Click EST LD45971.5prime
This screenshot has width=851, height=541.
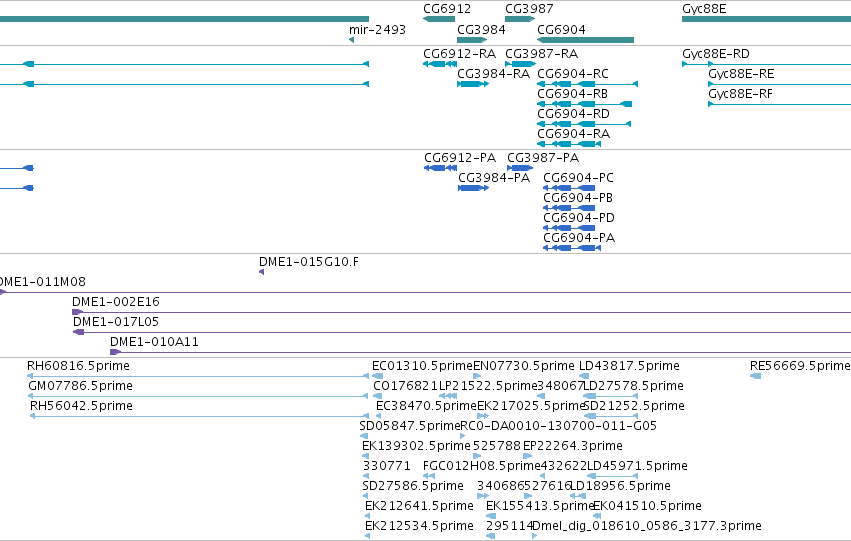click(x=612, y=476)
